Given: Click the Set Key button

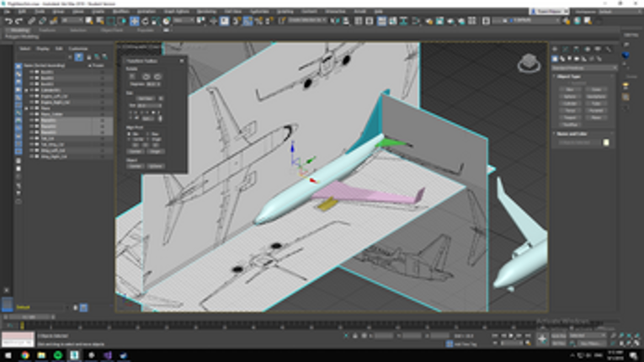Looking at the screenshot, I should pyautogui.click(x=558, y=343).
